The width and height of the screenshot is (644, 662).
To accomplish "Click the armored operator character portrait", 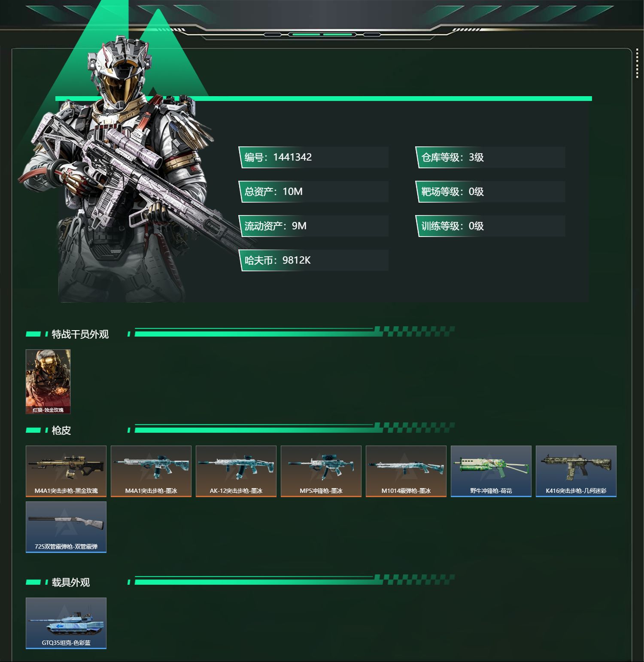I will (x=125, y=172).
